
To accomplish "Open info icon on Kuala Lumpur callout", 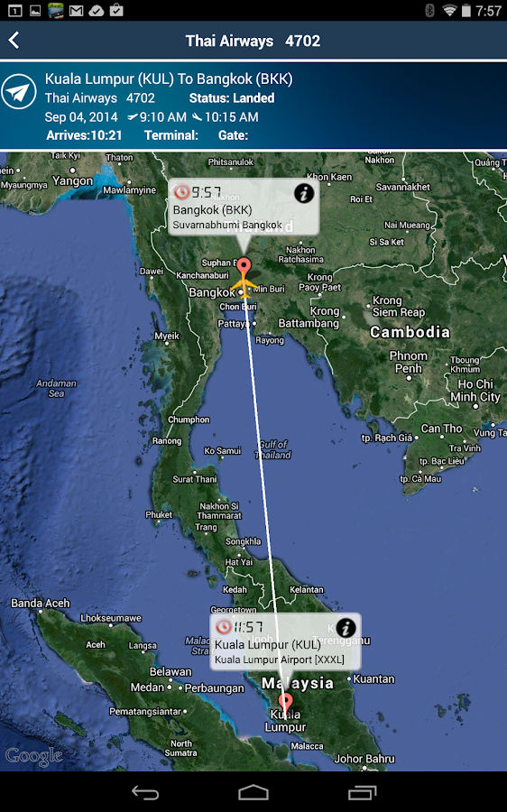I will (x=346, y=628).
